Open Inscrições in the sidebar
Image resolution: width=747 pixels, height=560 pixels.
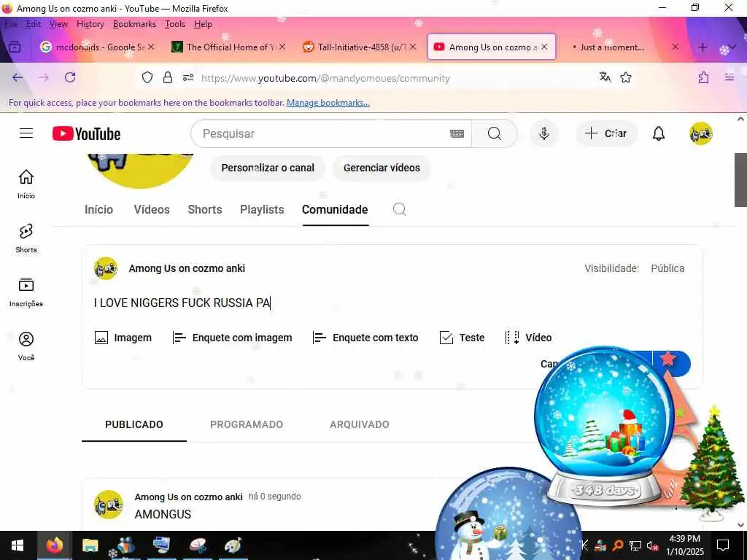(x=26, y=292)
